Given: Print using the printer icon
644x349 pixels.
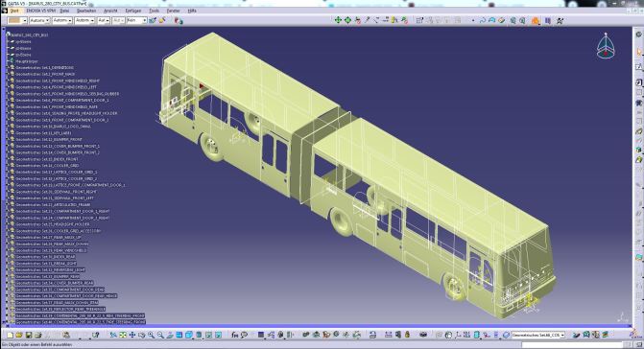Looking at the screenshot, I should (x=37, y=335).
